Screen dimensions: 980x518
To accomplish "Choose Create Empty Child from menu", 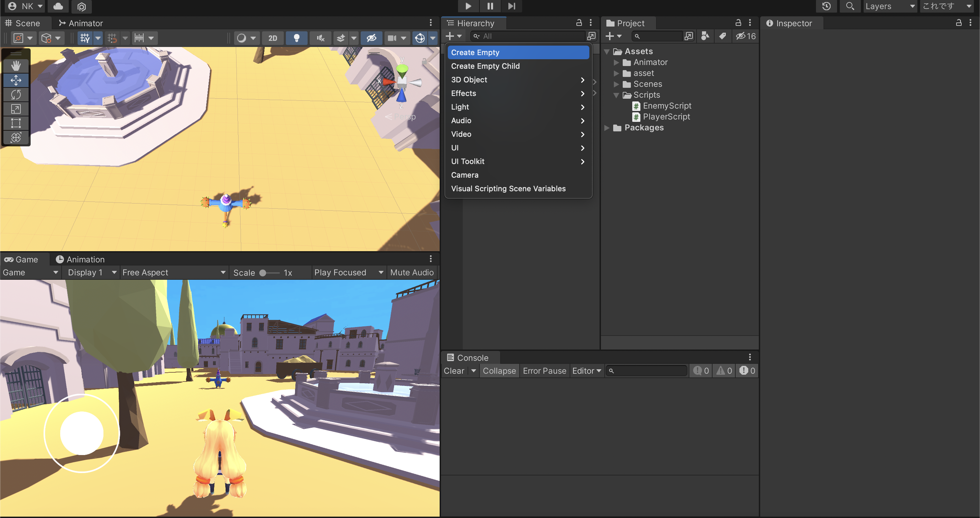I will coord(485,66).
